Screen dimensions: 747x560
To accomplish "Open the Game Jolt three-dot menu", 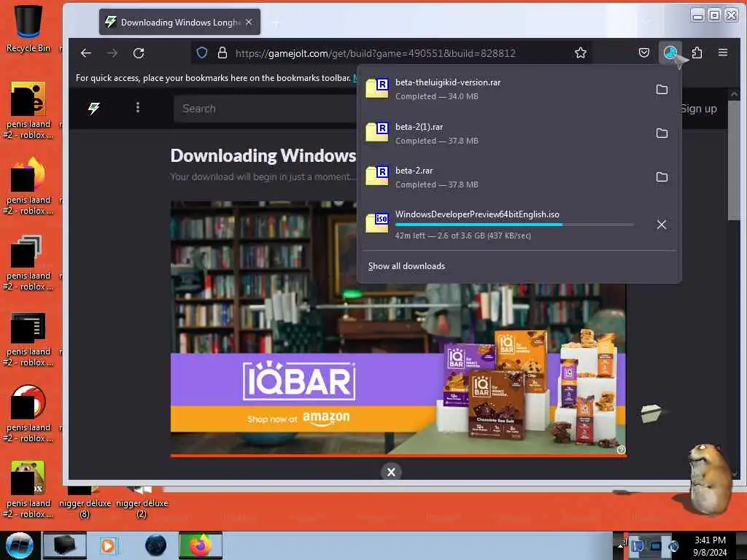I will point(138,108).
